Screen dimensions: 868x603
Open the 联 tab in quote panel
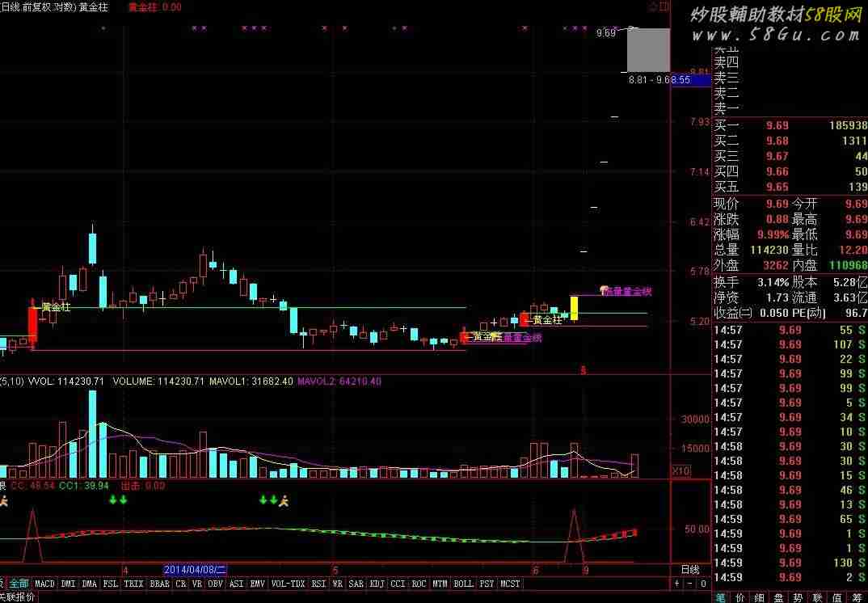tap(818, 597)
